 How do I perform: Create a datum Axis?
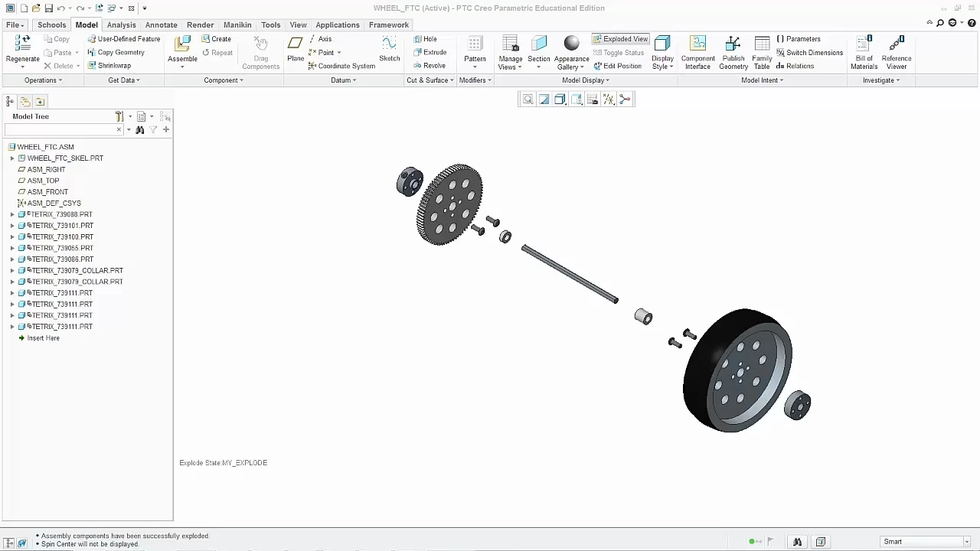coord(320,39)
